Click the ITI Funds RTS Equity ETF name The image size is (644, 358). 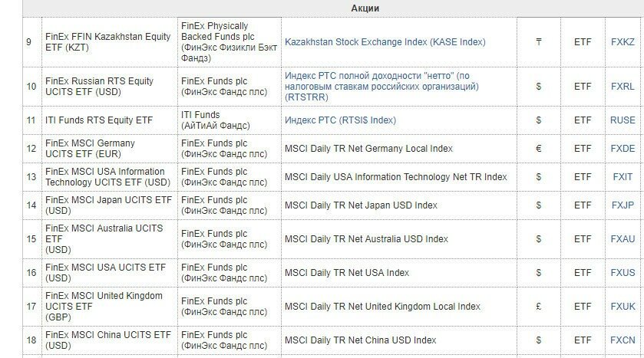coord(99,120)
